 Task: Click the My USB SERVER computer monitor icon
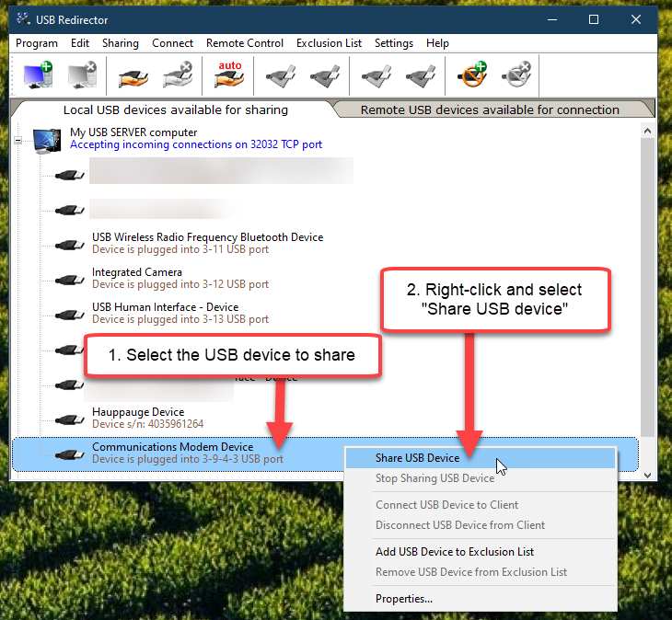(48, 139)
